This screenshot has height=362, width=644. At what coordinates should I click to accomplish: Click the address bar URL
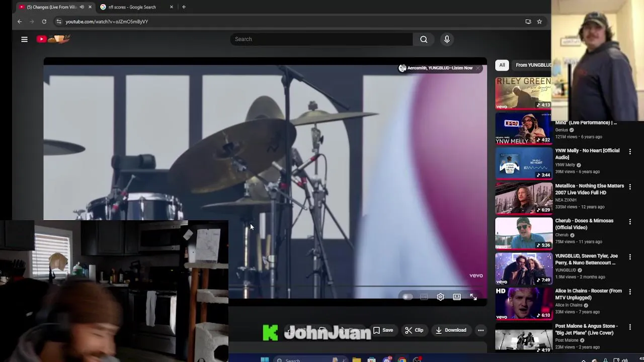(107, 22)
